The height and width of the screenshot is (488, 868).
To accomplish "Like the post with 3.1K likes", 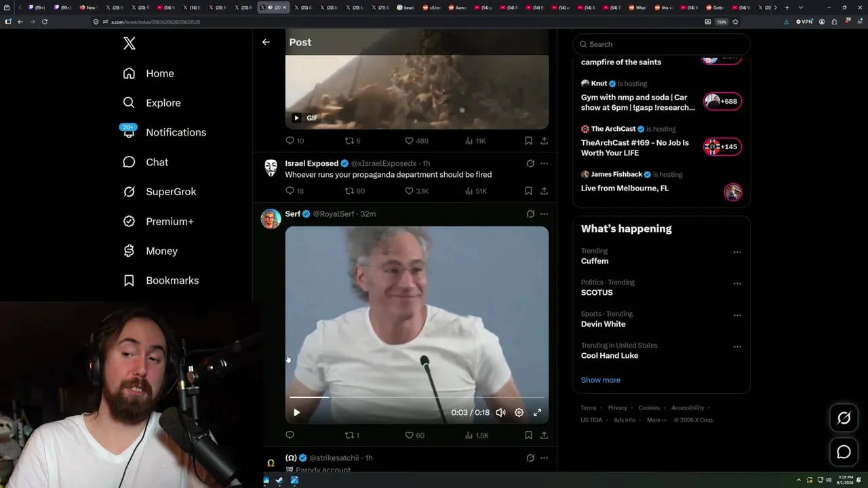I will pos(416,191).
